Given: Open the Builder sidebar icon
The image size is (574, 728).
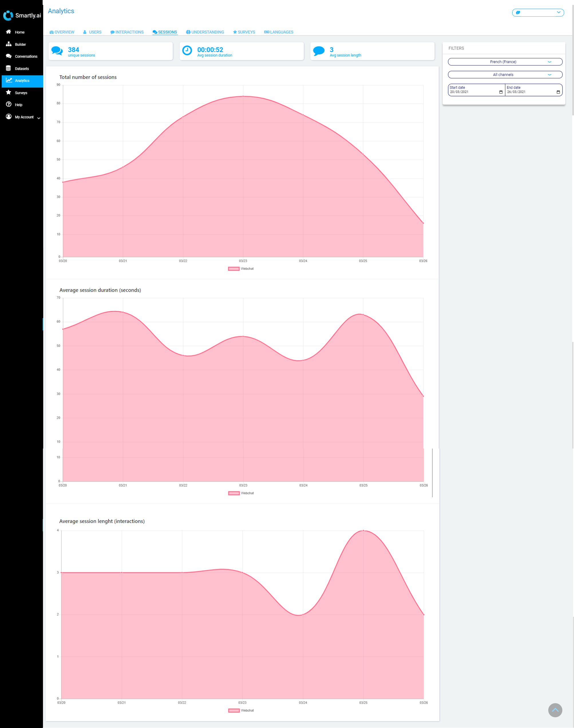Looking at the screenshot, I should tap(8, 44).
